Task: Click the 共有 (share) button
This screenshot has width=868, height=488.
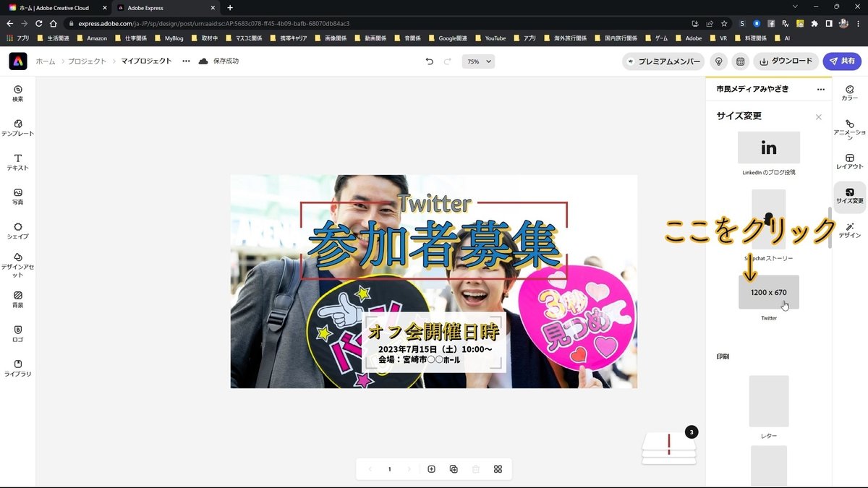Action: click(842, 61)
